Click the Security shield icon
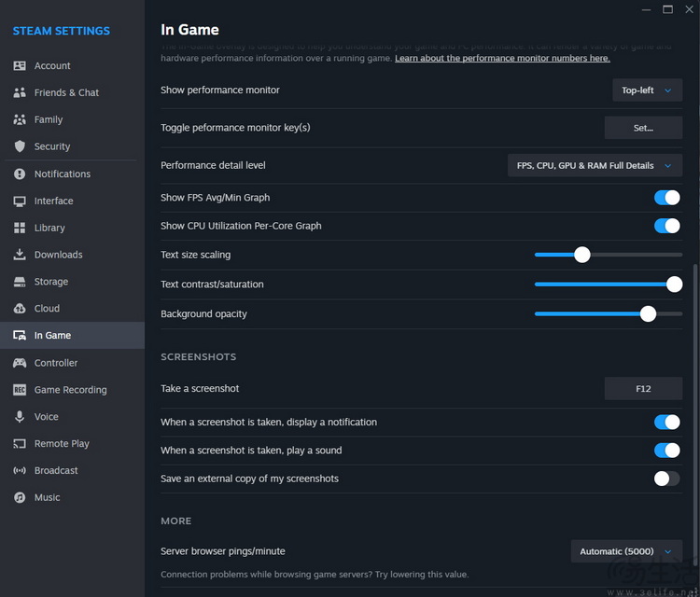The image size is (700, 597). tap(20, 146)
